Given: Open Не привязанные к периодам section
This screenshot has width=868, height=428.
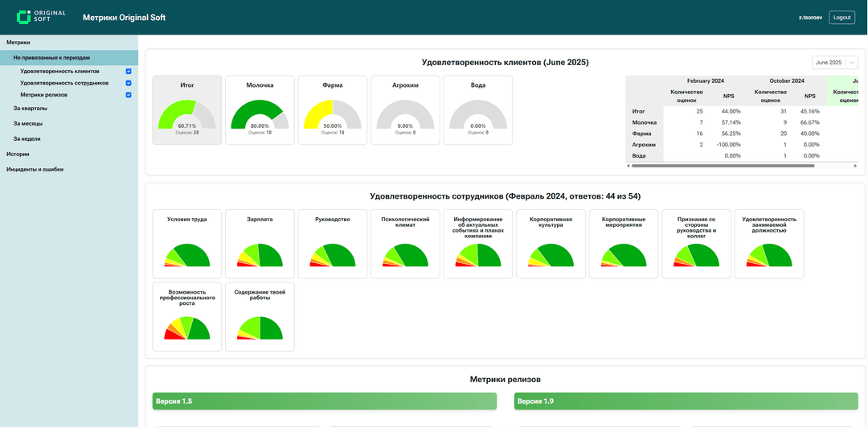Looking at the screenshot, I should [68, 57].
